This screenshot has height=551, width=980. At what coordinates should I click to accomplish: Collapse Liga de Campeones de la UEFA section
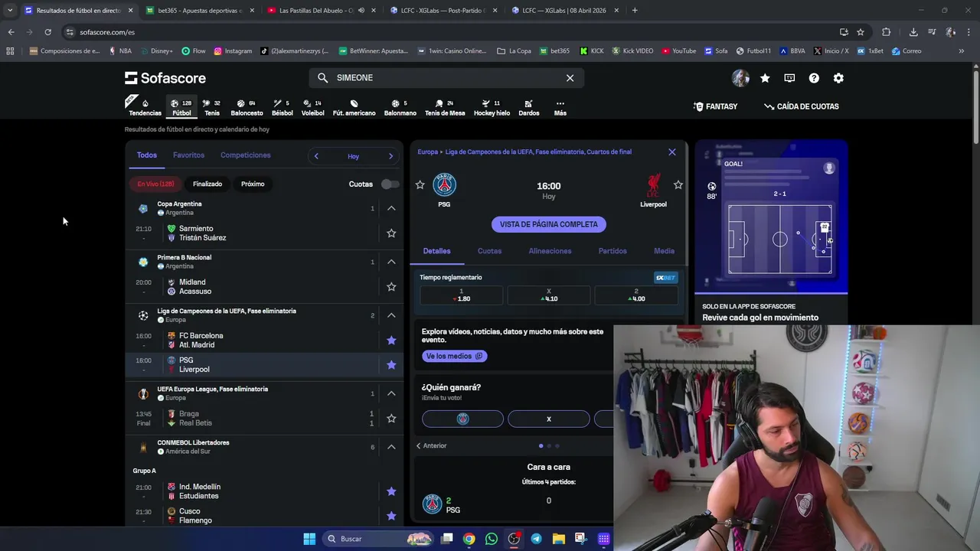(391, 315)
